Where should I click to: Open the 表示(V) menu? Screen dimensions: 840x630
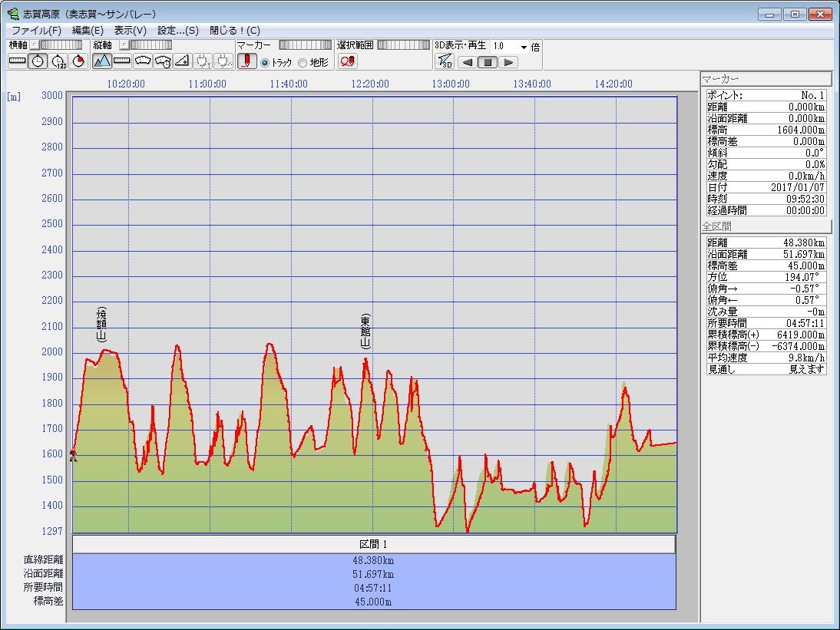point(130,31)
